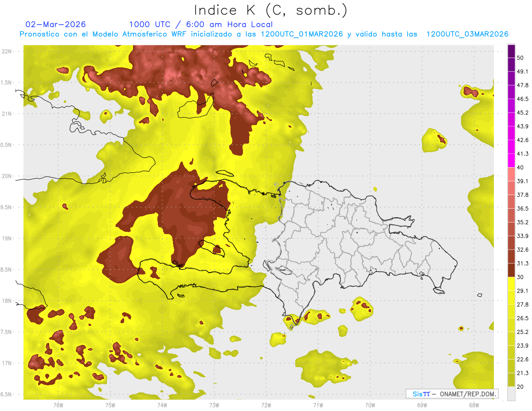Viewport: 532px width, 411px height.
Task: Click colorbar value "39.1"
Action: click(523, 181)
